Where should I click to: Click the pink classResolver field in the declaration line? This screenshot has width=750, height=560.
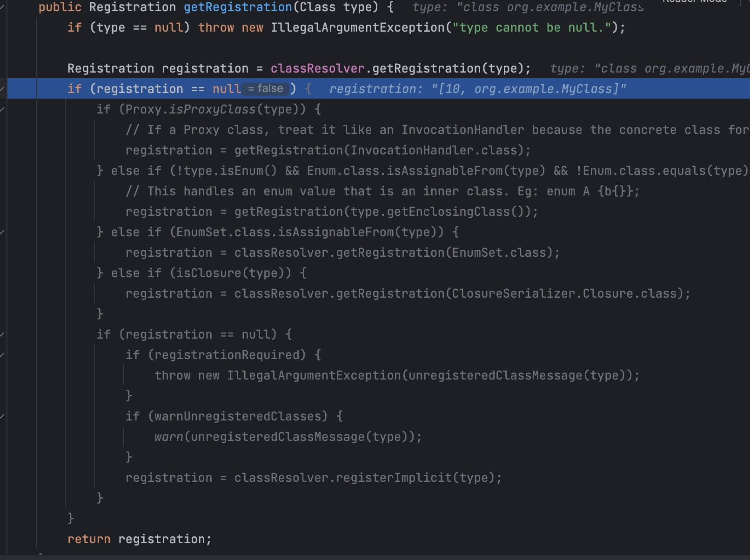(317, 69)
